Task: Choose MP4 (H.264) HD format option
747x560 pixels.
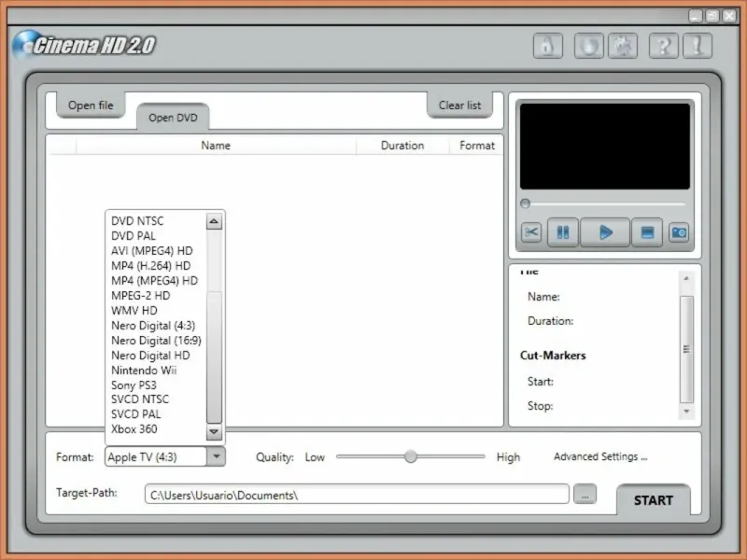Action: click(150, 266)
